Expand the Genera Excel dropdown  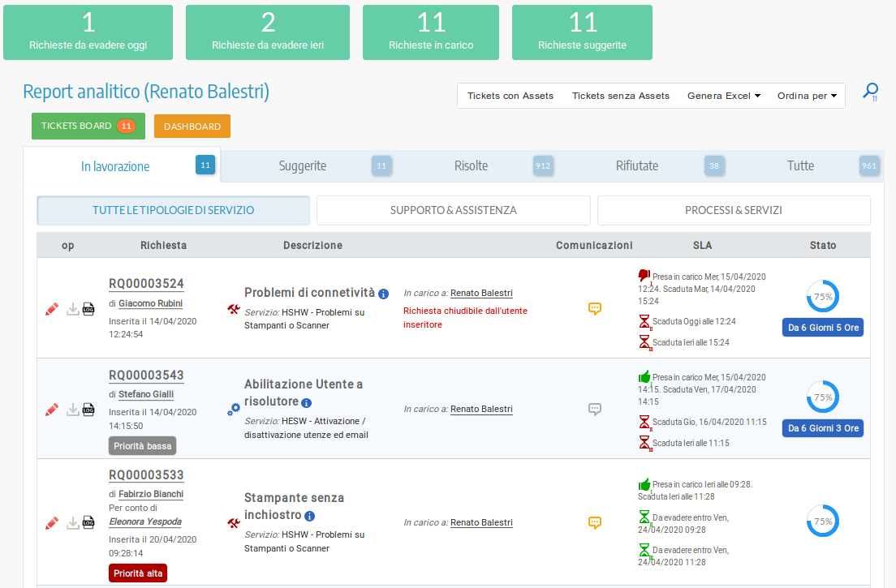coord(723,96)
